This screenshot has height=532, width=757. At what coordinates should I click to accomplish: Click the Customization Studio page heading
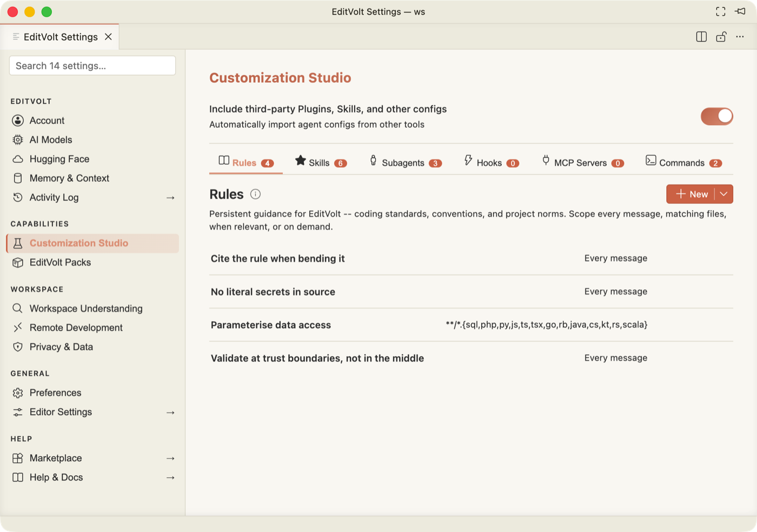pyautogui.click(x=280, y=78)
